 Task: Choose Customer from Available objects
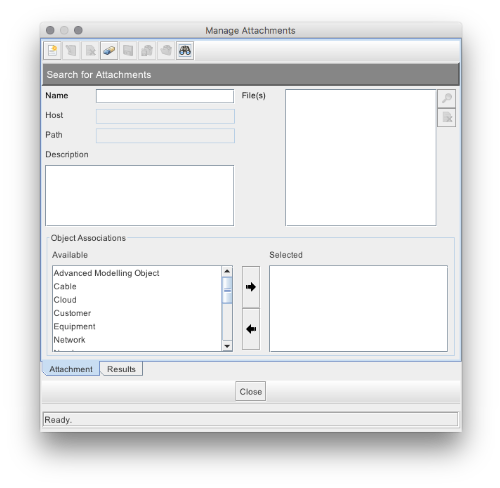tap(72, 313)
